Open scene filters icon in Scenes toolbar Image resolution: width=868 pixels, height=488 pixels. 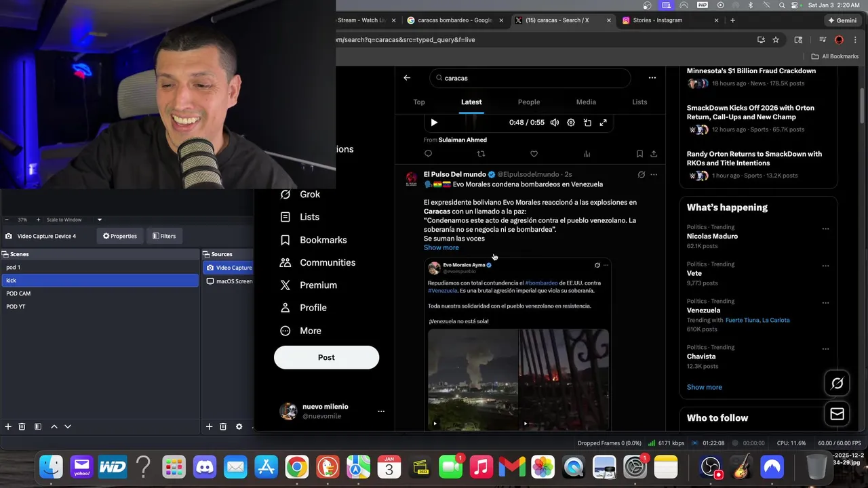click(38, 426)
